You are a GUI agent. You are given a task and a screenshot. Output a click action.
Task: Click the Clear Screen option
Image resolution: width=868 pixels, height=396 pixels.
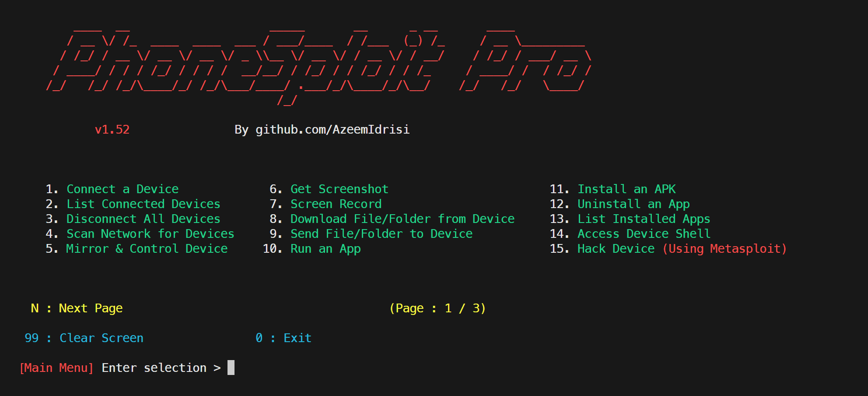[x=101, y=338]
